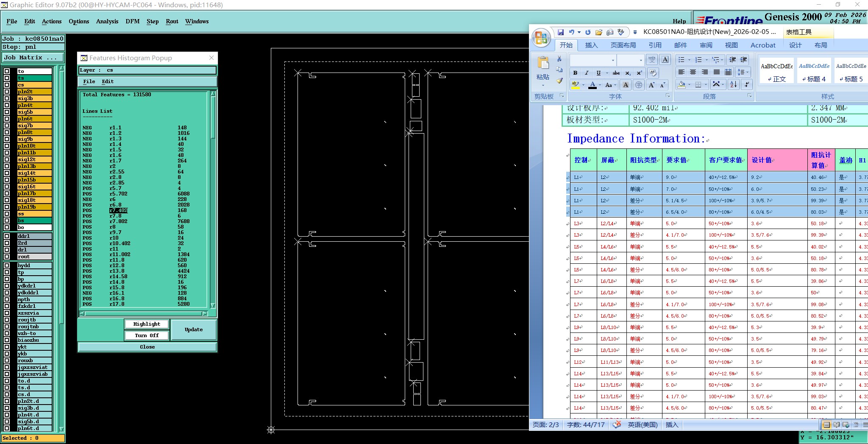Click the Cut scissors icon
Image resolution: width=868 pixels, height=444 pixels.
point(559,59)
